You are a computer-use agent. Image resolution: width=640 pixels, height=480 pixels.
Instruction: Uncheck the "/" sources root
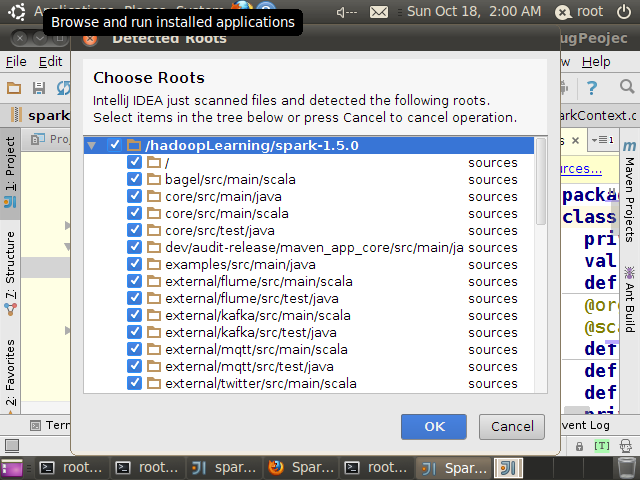coord(134,162)
